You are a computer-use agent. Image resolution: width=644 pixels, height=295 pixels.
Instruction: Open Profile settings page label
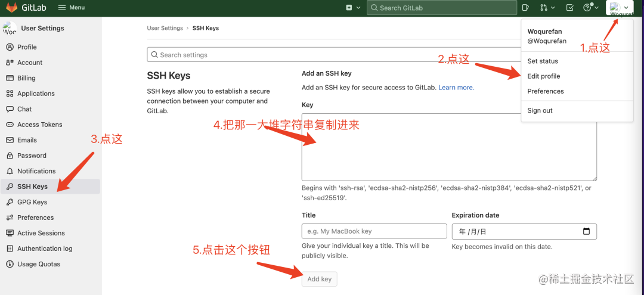click(x=27, y=47)
